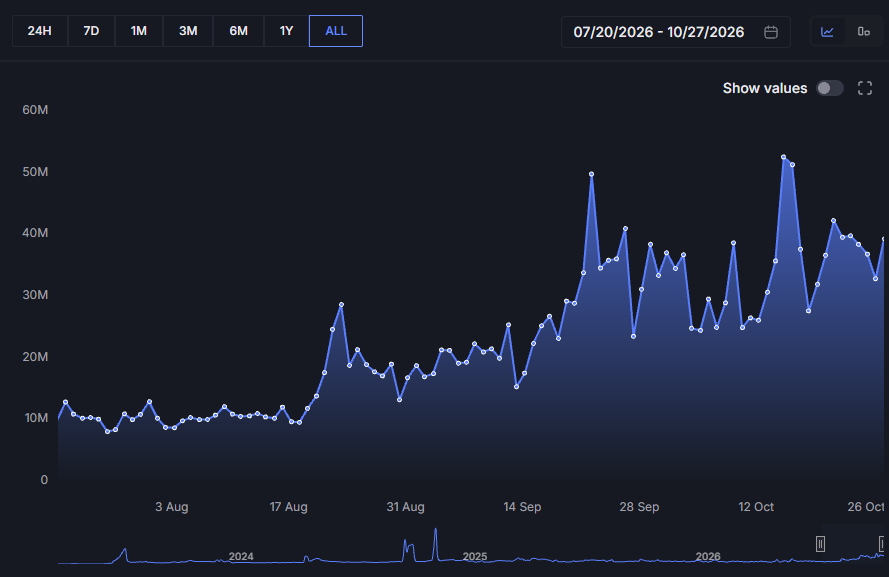Choose the 1M range tab
The height and width of the screenshot is (577, 889).
click(139, 31)
